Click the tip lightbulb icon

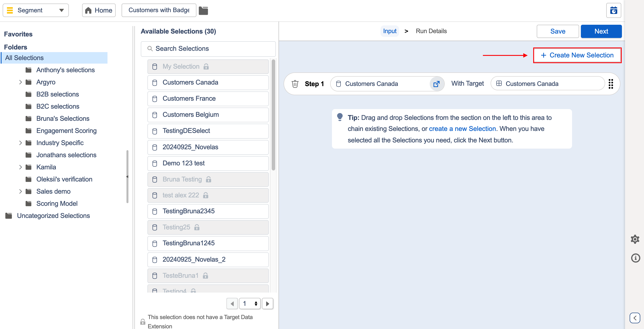pyautogui.click(x=340, y=117)
